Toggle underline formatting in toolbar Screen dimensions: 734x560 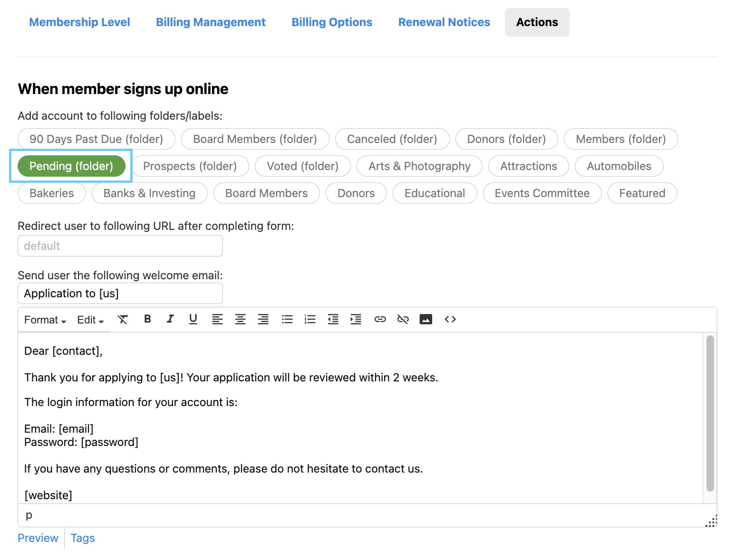pyautogui.click(x=193, y=319)
